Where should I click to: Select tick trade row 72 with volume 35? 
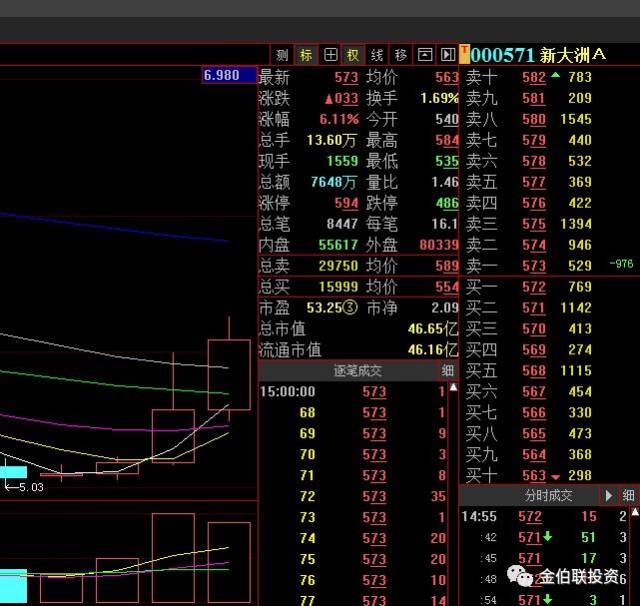click(353, 497)
